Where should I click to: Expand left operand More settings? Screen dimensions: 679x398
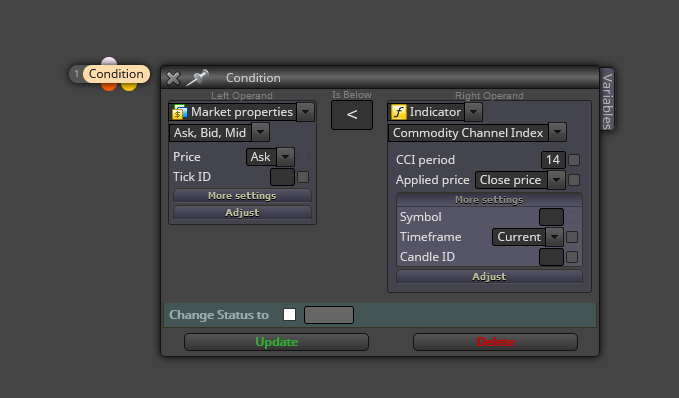242,196
